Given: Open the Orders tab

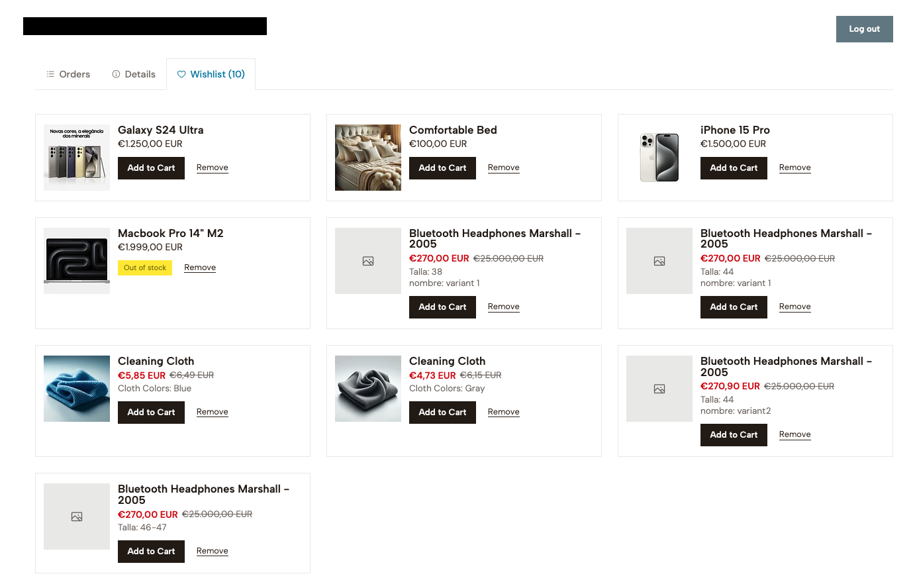Looking at the screenshot, I should (x=68, y=74).
